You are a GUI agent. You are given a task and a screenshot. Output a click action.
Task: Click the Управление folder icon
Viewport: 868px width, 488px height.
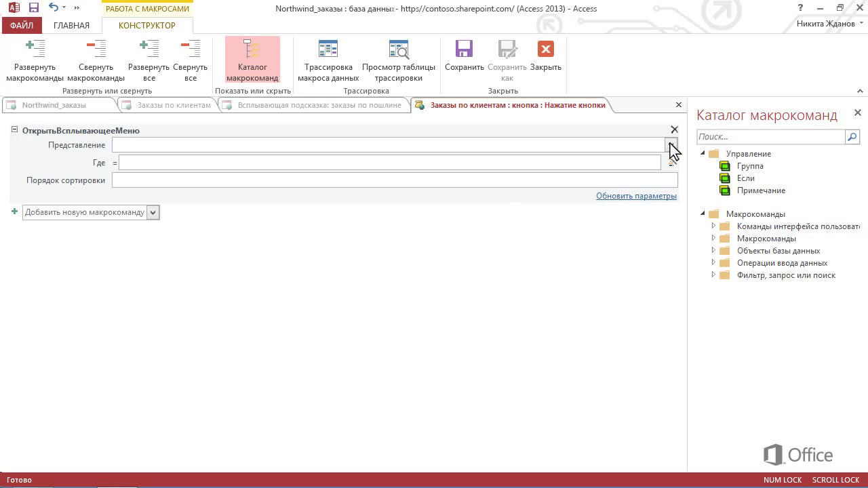coord(713,154)
